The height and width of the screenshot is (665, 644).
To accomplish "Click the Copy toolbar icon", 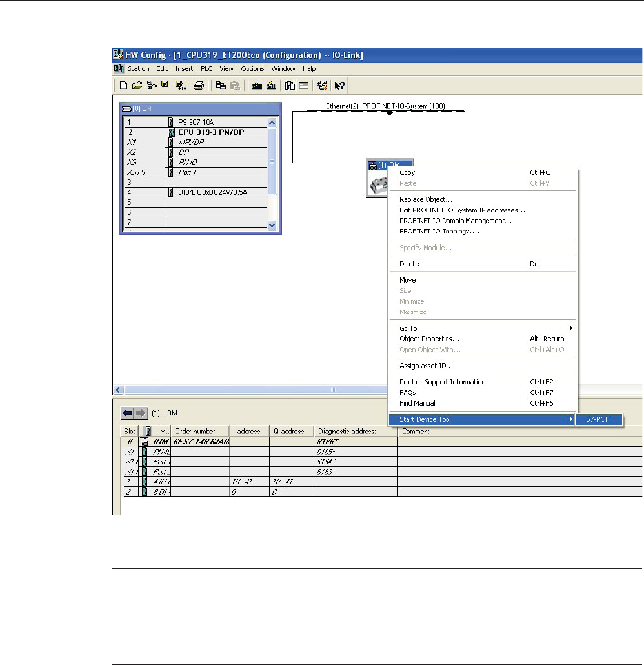I will pyautogui.click(x=221, y=85).
